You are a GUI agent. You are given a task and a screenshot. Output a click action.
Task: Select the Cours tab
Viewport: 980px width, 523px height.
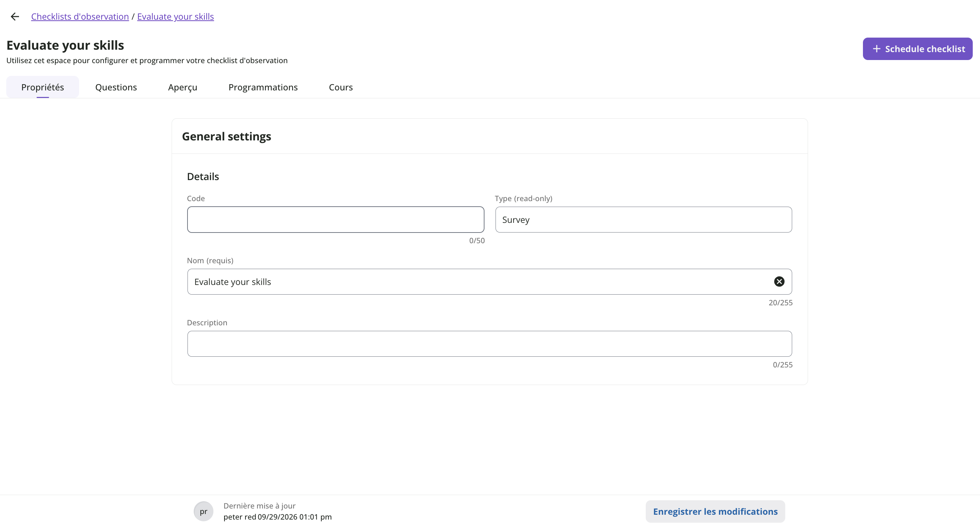(x=340, y=87)
